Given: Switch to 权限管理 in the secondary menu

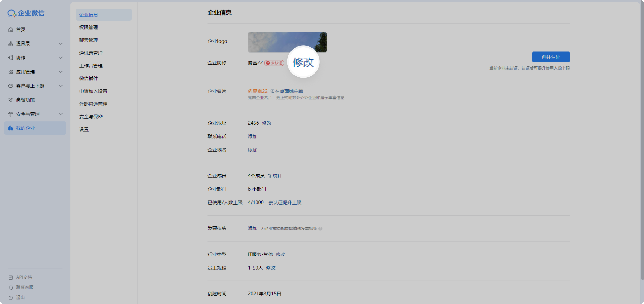Looking at the screenshot, I should [x=89, y=27].
